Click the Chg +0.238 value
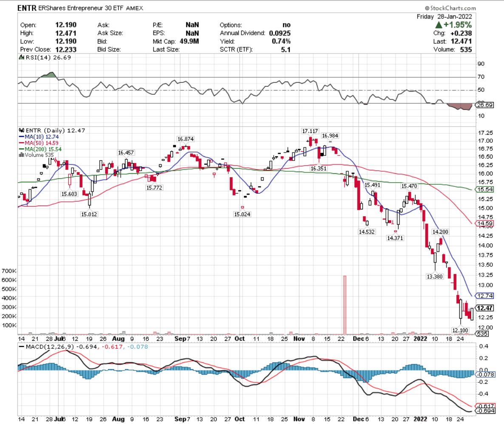Screen dimensions: 504x424 point(461,33)
